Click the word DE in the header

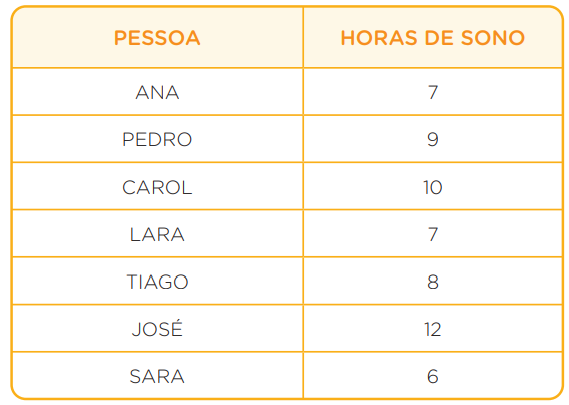(x=439, y=38)
